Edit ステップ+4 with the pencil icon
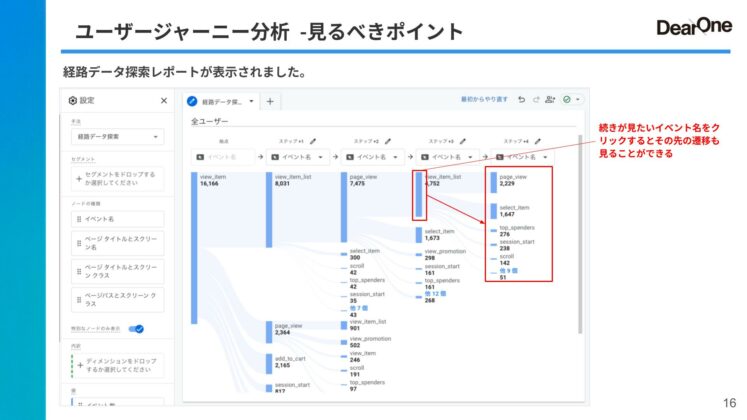The width and height of the screenshot is (747, 420). tap(537, 141)
